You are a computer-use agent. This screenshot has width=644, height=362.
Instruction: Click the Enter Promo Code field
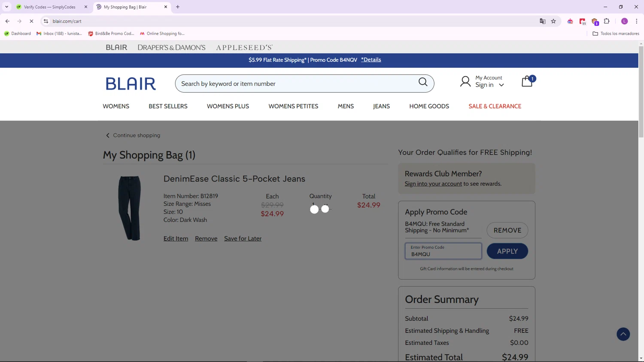point(443,251)
